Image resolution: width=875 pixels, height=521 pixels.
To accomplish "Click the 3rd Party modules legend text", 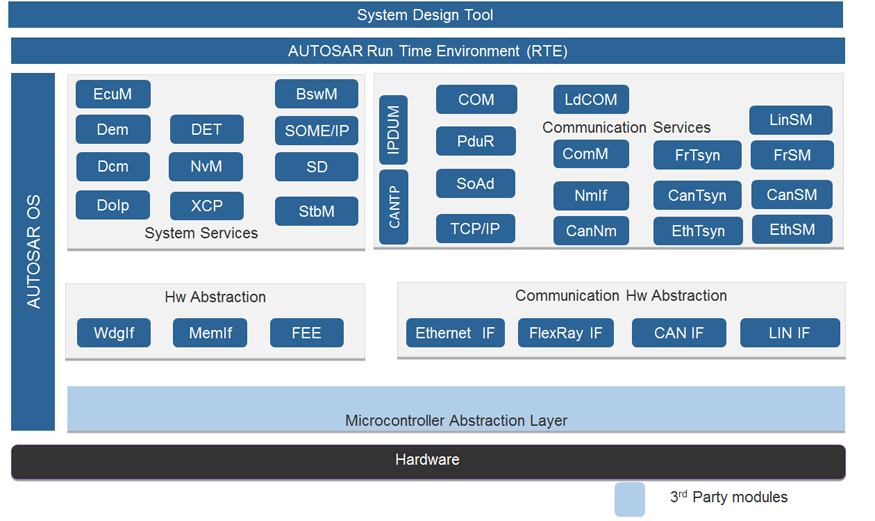I will 729,497.
